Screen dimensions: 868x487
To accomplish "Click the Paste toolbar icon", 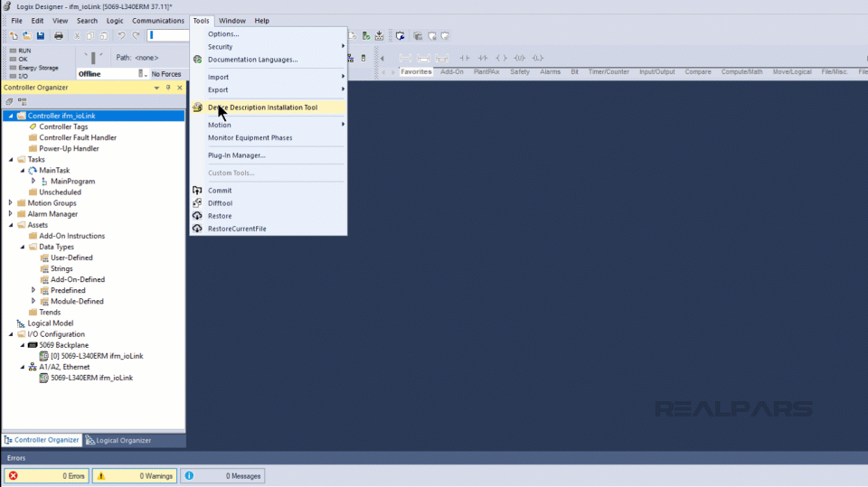I will (x=103, y=36).
